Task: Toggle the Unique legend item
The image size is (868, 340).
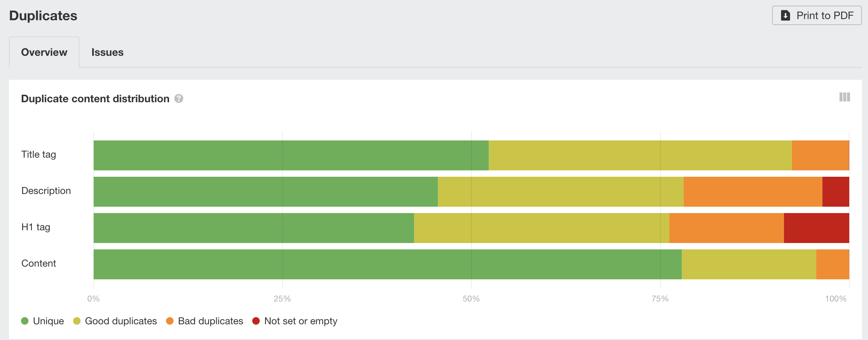Action: (x=43, y=321)
